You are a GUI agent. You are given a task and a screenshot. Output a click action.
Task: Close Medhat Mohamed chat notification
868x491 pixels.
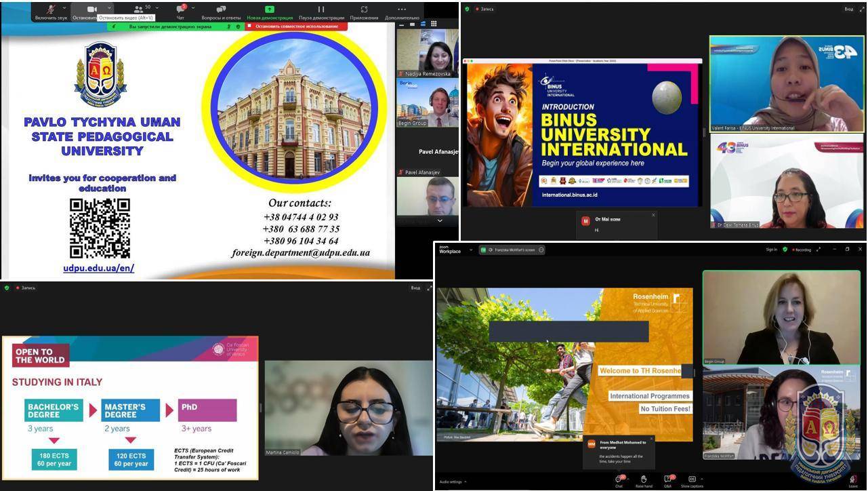(x=651, y=438)
